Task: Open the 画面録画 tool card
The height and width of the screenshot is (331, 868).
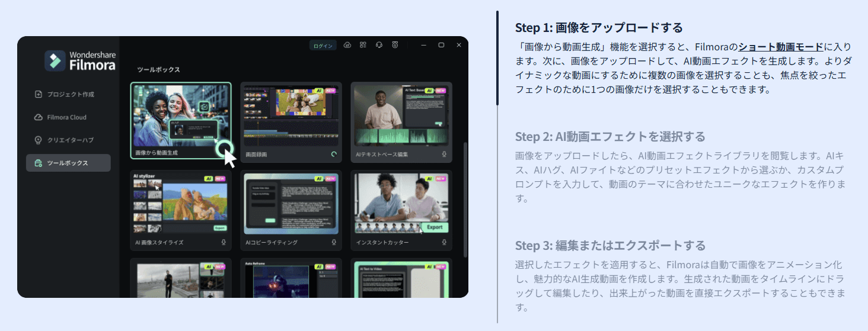Action: point(291,122)
